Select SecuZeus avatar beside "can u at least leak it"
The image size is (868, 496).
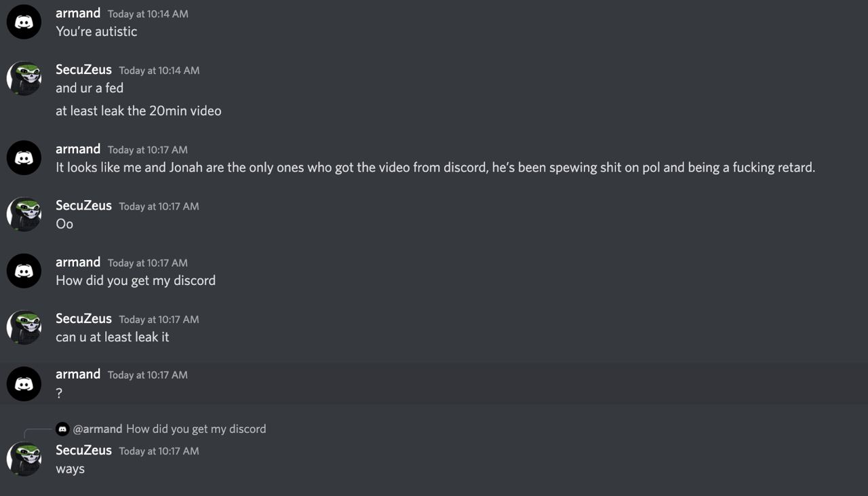coord(24,328)
